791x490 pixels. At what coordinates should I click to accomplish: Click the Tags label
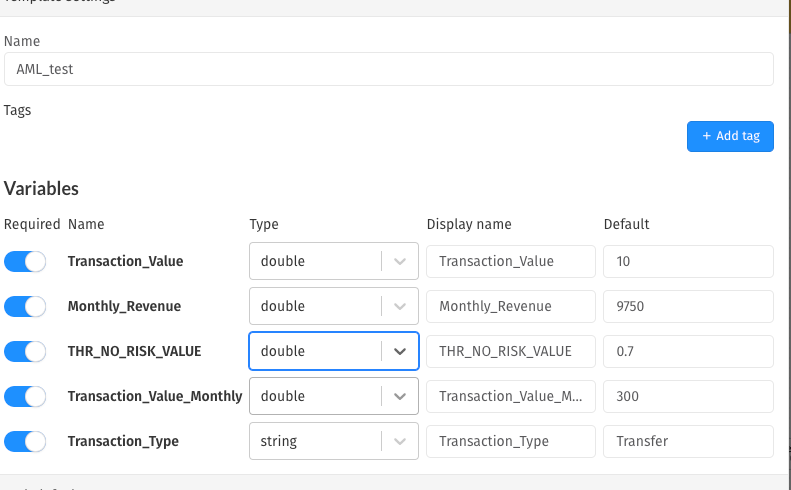click(x=17, y=110)
